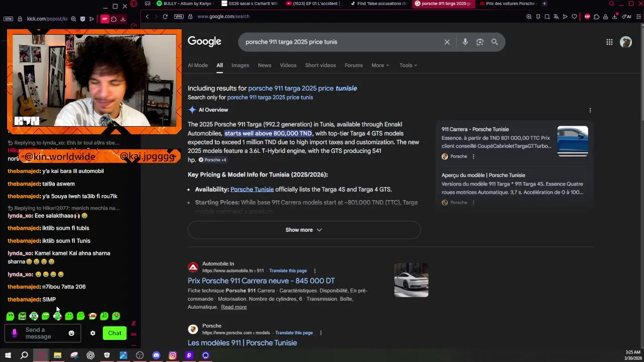Image resolution: width=644 pixels, height=362 pixels.
Task: Open the browser AI assistant button
Action: pyautogui.click(x=627, y=17)
